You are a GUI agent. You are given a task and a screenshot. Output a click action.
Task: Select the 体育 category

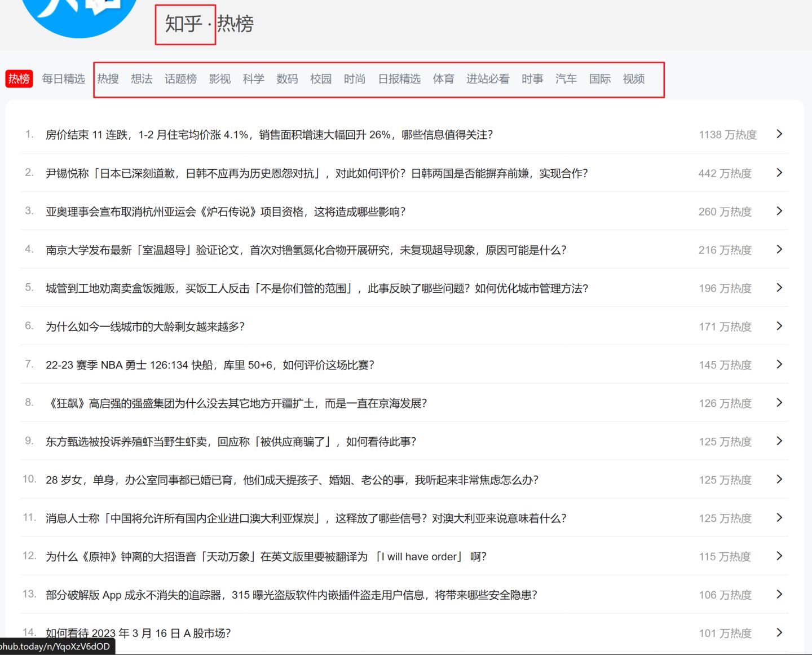pos(444,79)
